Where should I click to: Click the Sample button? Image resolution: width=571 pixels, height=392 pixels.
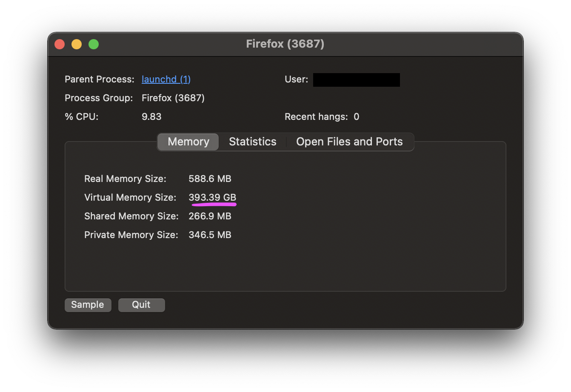click(88, 305)
